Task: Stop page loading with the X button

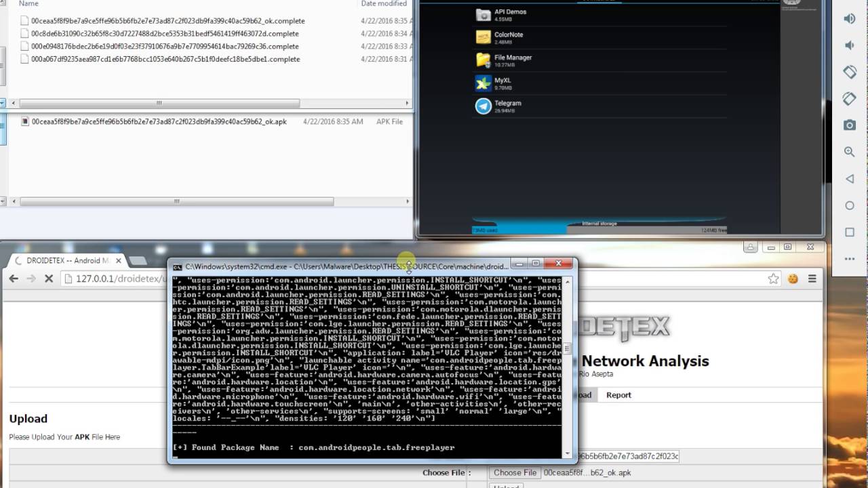Action: (x=49, y=279)
